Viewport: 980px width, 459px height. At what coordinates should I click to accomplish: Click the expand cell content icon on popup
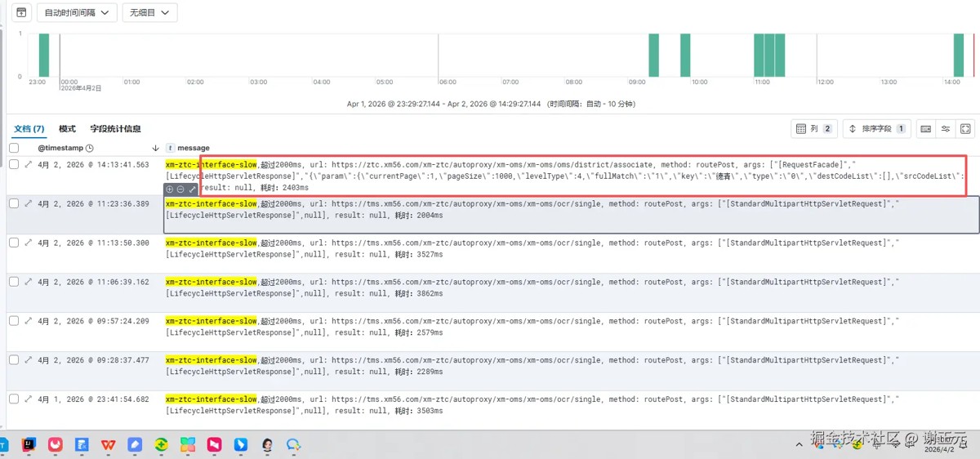192,189
